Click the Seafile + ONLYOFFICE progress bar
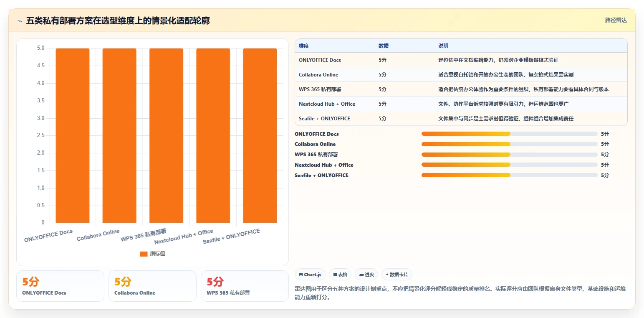The height and width of the screenshot is (318, 644). click(x=510, y=175)
